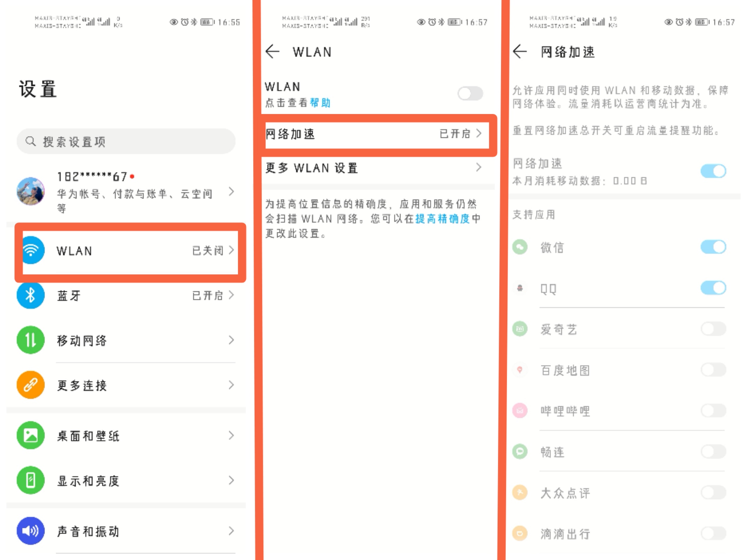Open Huawei account 182******67 entry
The width and height of the screenshot is (747, 560).
[x=126, y=191]
